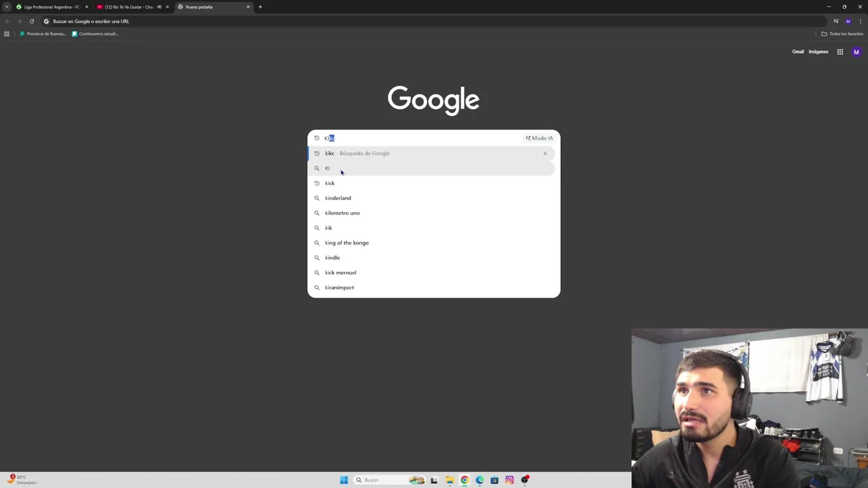The height and width of the screenshot is (488, 868).
Task: Choose the 'kick' suggestion
Action: coord(431,183)
